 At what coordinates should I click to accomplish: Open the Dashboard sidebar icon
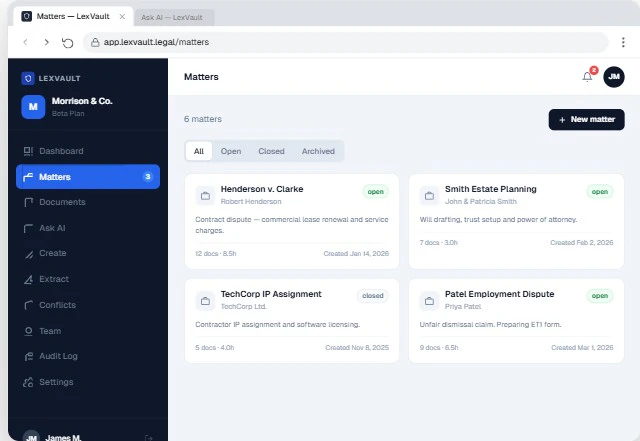[28, 151]
